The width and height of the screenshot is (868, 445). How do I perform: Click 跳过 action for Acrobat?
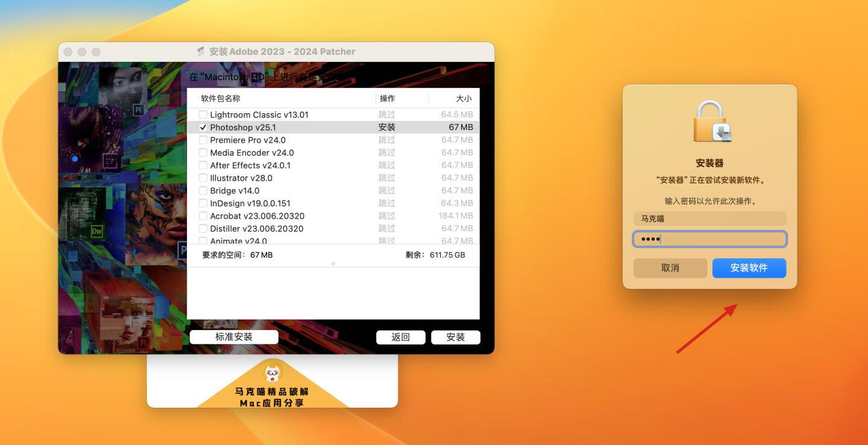pos(387,216)
